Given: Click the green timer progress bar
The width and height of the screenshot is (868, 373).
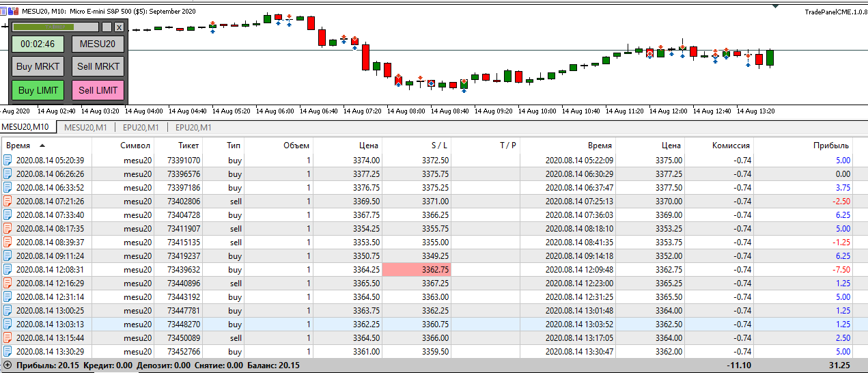Looking at the screenshot, I should pyautogui.click(x=55, y=27).
